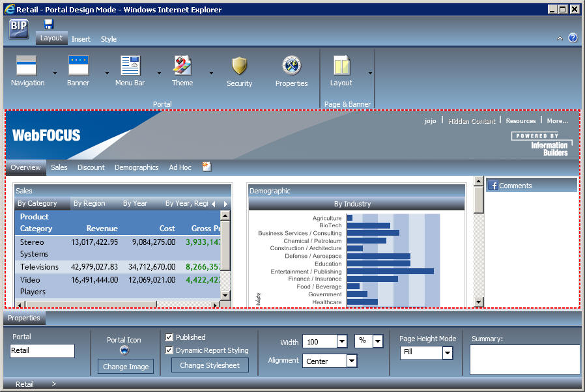Click the Change Stylesheet button
The height and width of the screenshot is (392, 585).
coord(210,365)
